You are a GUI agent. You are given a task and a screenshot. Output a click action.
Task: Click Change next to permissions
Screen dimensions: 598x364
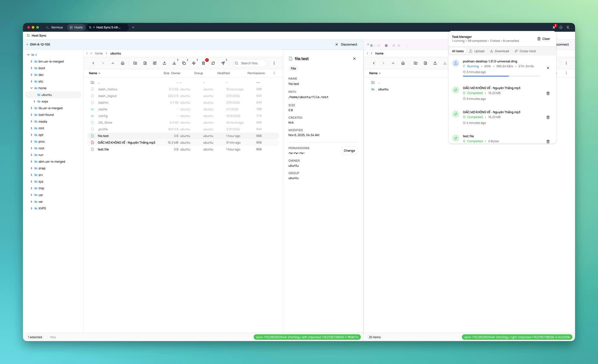point(349,150)
